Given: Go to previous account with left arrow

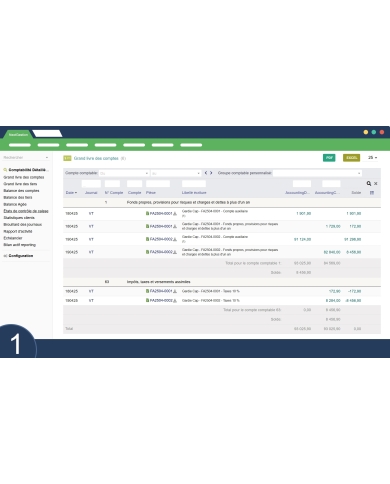Looking at the screenshot, I should click(x=206, y=173).
